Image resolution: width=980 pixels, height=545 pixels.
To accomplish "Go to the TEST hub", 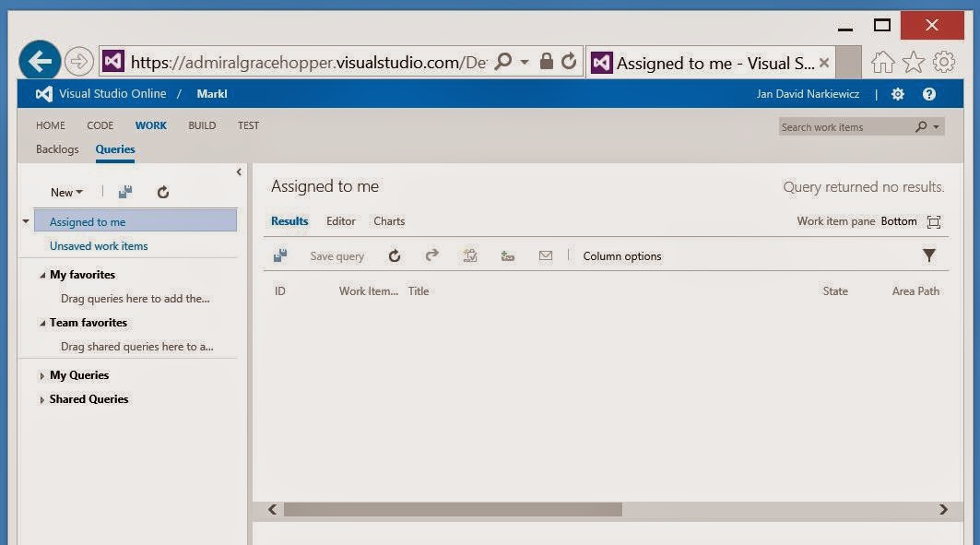I will click(248, 125).
